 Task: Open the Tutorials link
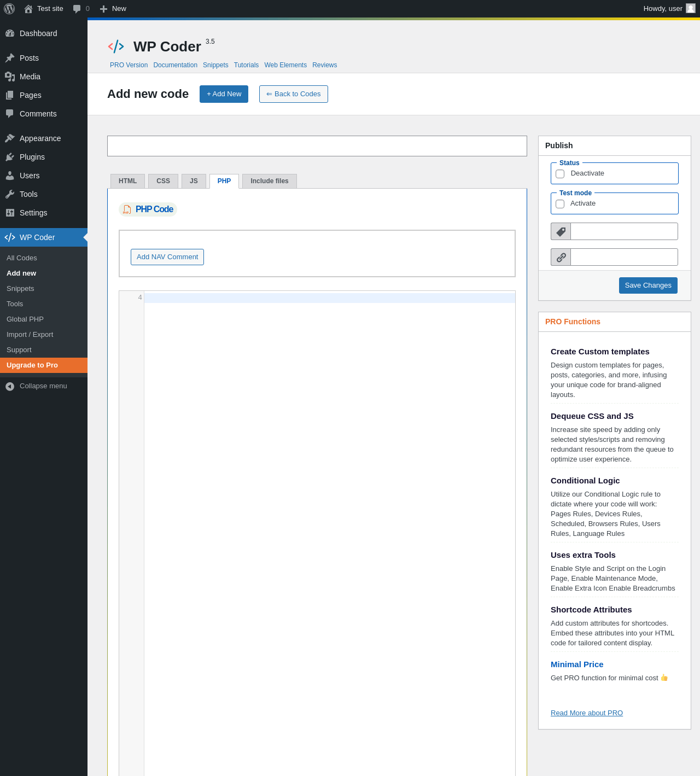[246, 65]
